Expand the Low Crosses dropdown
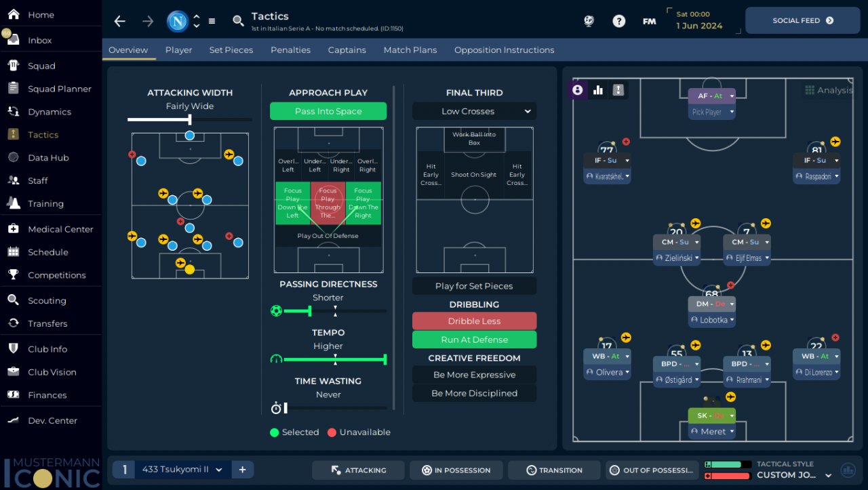The width and height of the screenshot is (868, 490). pos(474,111)
